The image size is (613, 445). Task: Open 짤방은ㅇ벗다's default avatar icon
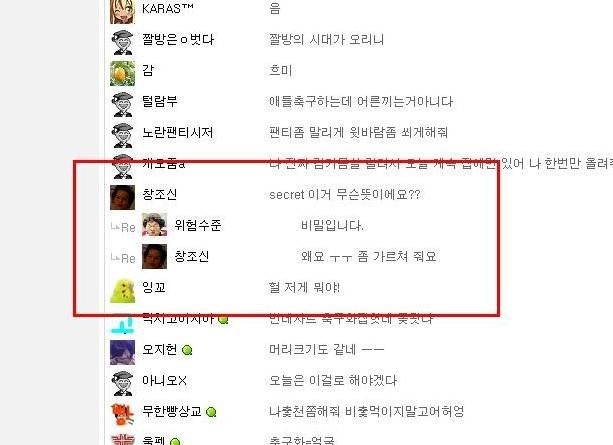click(x=122, y=42)
